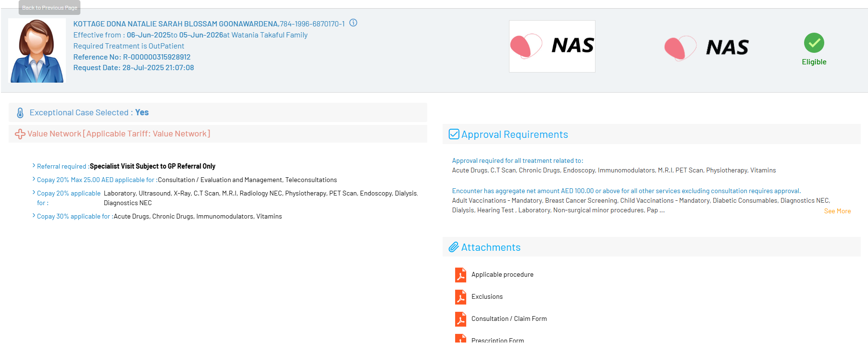Open the Exclusions PDF icon

click(x=460, y=297)
